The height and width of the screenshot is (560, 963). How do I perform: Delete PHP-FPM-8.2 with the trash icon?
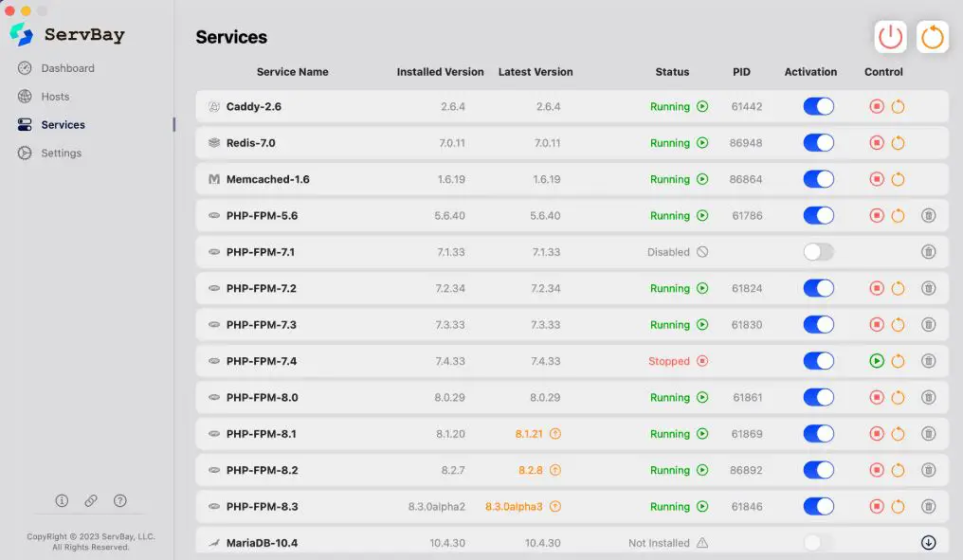click(x=929, y=470)
